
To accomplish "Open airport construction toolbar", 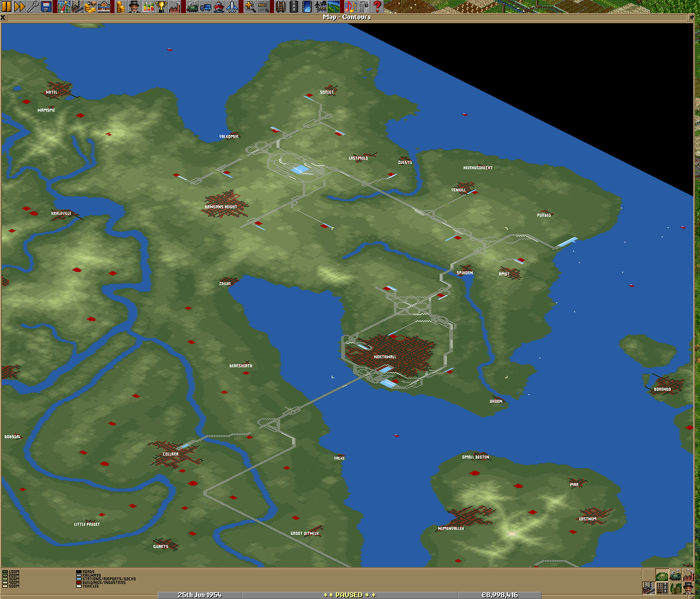I will pos(320,6).
